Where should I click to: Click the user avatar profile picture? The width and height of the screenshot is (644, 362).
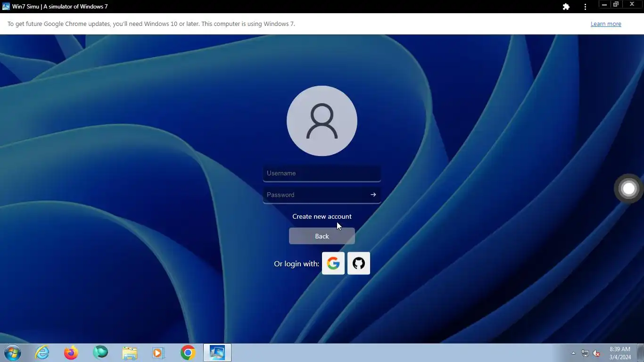coord(322,121)
